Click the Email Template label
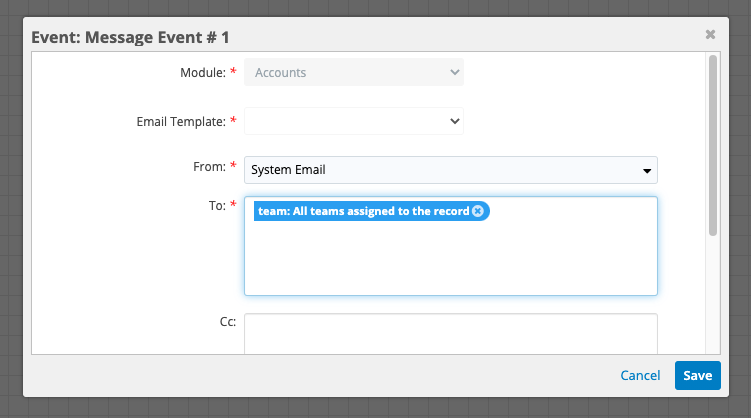 coord(181,122)
